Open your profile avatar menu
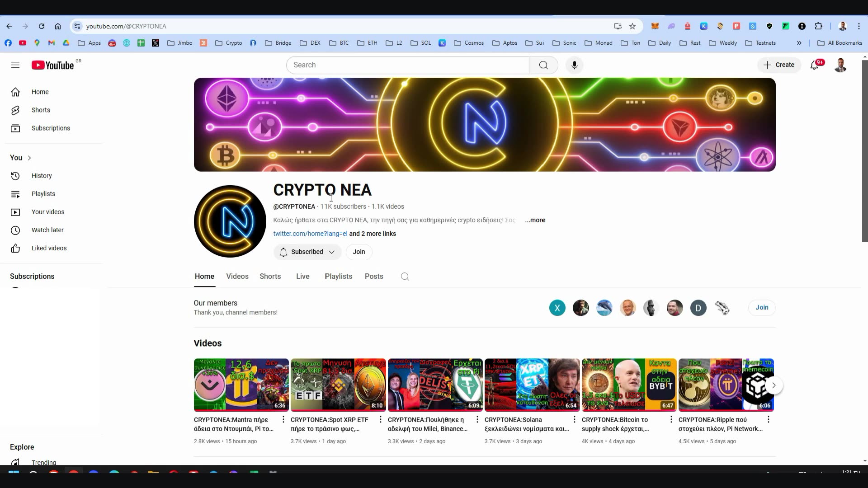This screenshot has height=488, width=868. [x=841, y=65]
